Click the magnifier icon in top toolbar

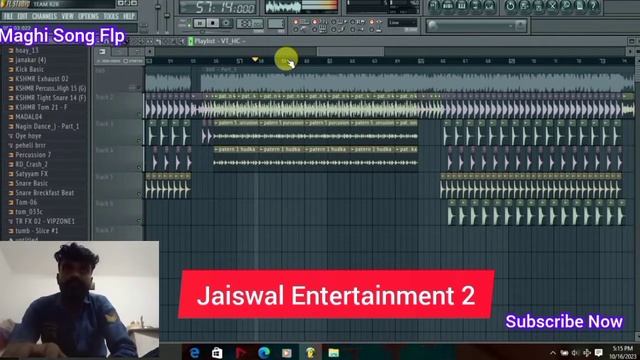(x=566, y=6)
